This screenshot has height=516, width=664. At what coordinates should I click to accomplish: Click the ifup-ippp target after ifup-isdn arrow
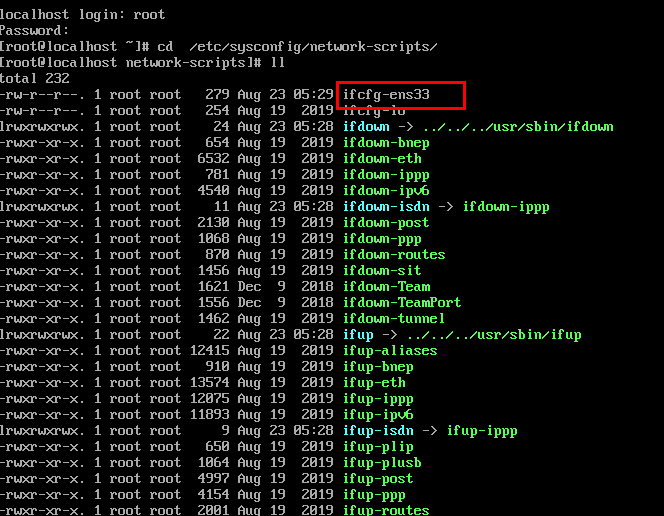(x=482, y=431)
